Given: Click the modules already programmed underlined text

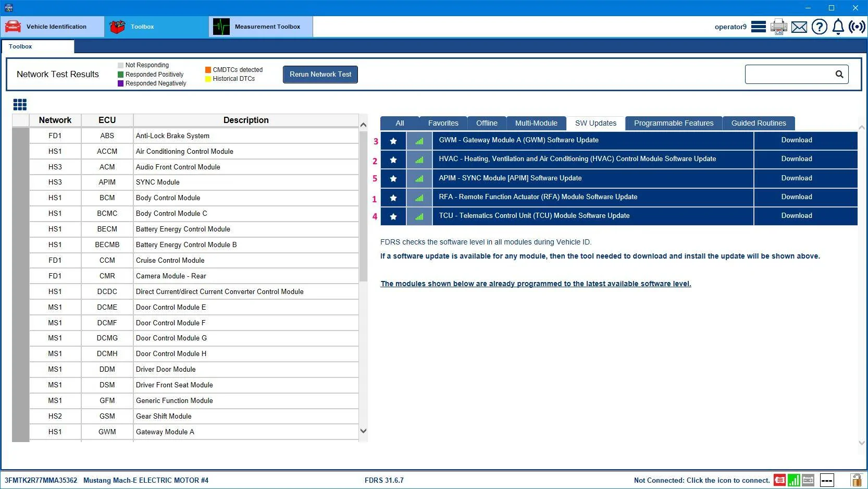Looking at the screenshot, I should point(536,284).
